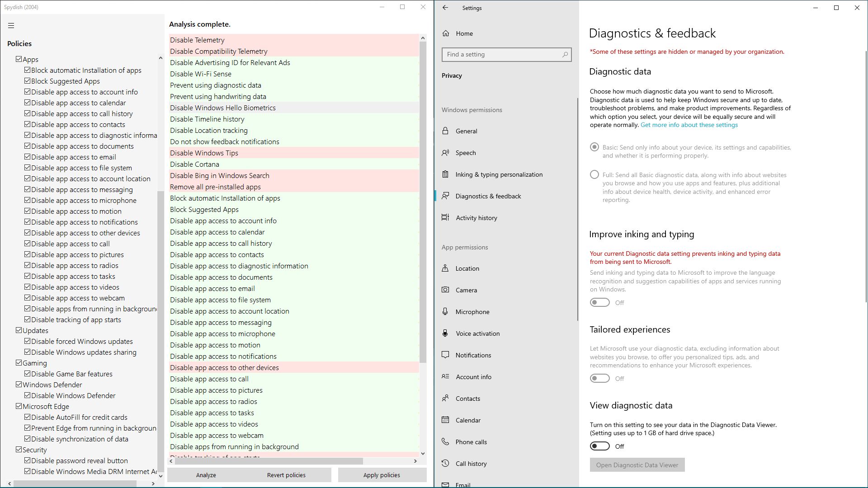Open the Spydish hamburger menu

pos(11,26)
